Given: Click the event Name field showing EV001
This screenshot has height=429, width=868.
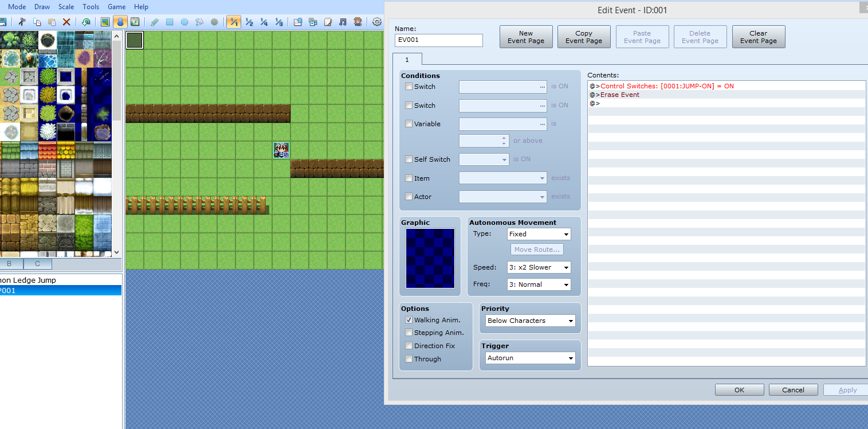Looking at the screenshot, I should pyautogui.click(x=438, y=40).
